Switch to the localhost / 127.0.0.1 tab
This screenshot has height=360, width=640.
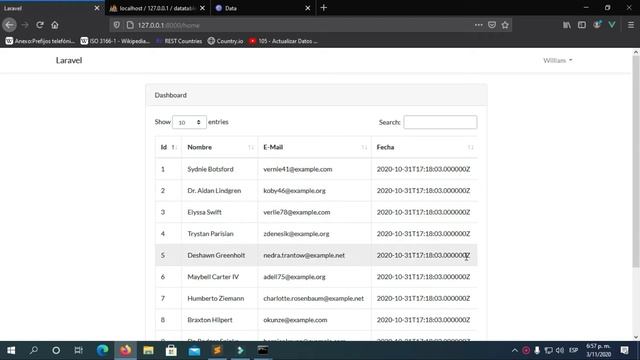(158, 8)
